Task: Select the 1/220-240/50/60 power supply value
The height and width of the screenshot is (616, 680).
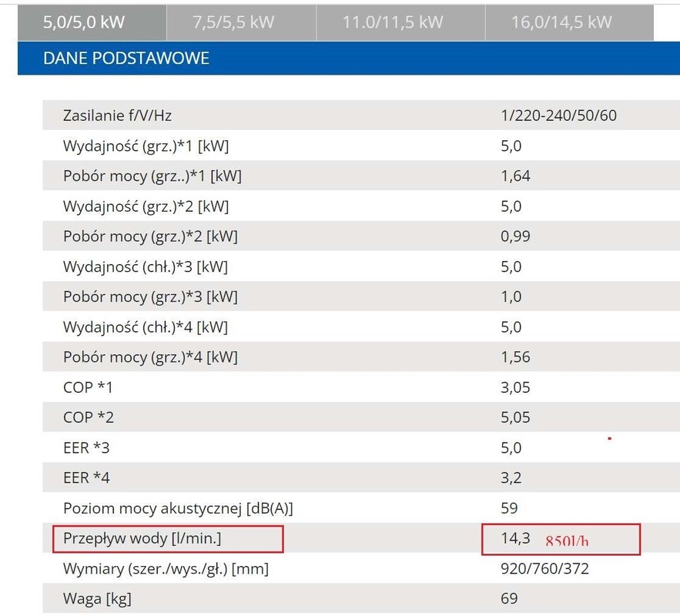Action: coord(558,116)
